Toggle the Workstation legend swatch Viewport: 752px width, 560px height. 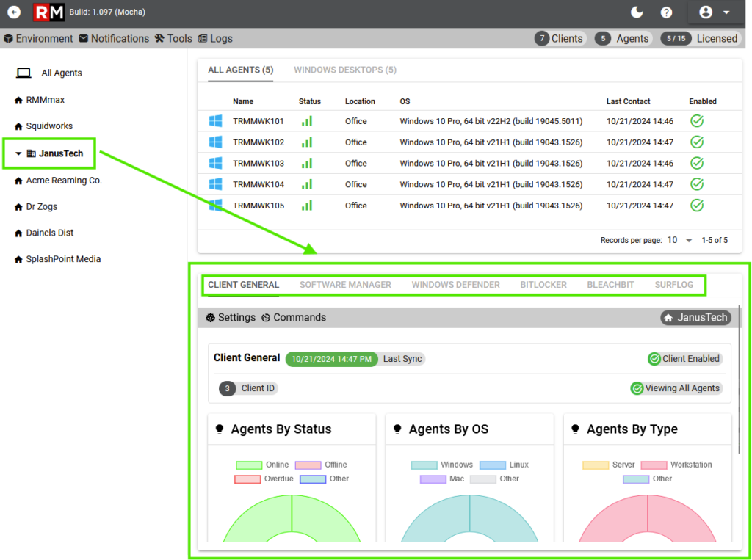pos(654,465)
